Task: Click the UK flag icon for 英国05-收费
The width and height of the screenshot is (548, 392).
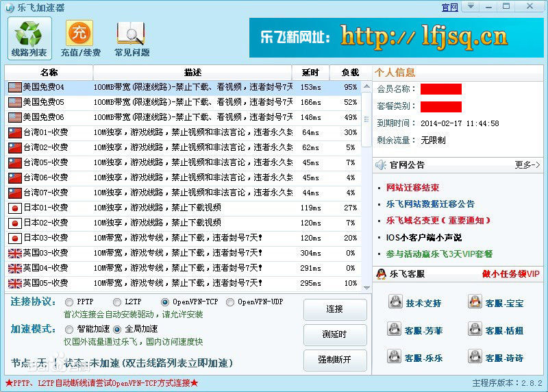Action: [x=15, y=283]
